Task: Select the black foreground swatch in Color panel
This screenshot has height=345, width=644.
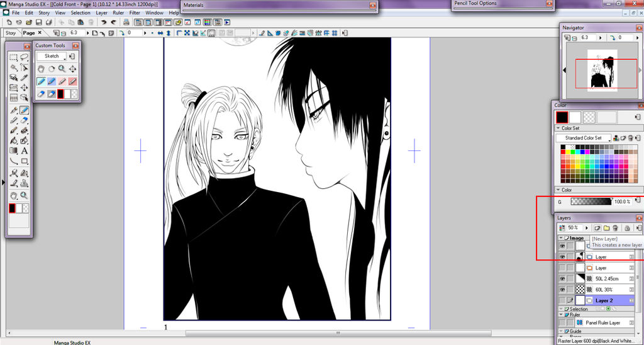Action: point(562,118)
